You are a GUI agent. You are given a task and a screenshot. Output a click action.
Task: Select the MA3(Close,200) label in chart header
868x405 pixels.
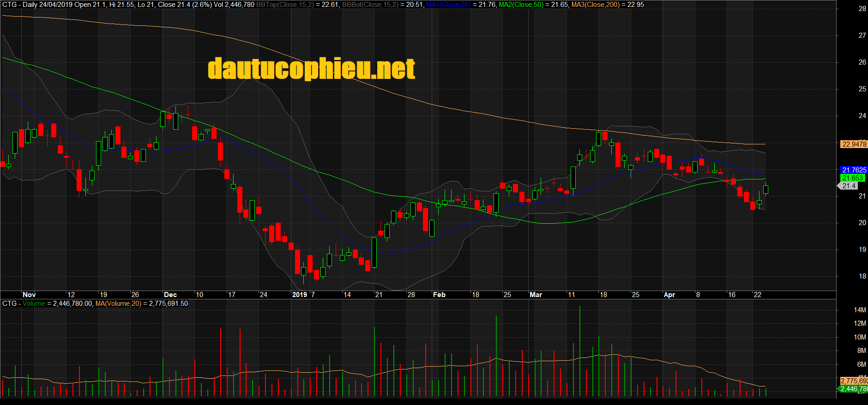click(595, 5)
